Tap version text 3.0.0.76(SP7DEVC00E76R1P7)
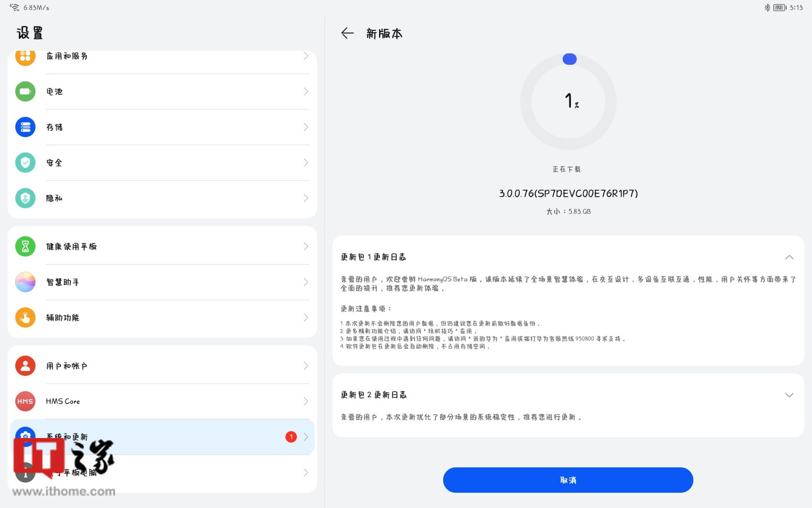 (568, 194)
